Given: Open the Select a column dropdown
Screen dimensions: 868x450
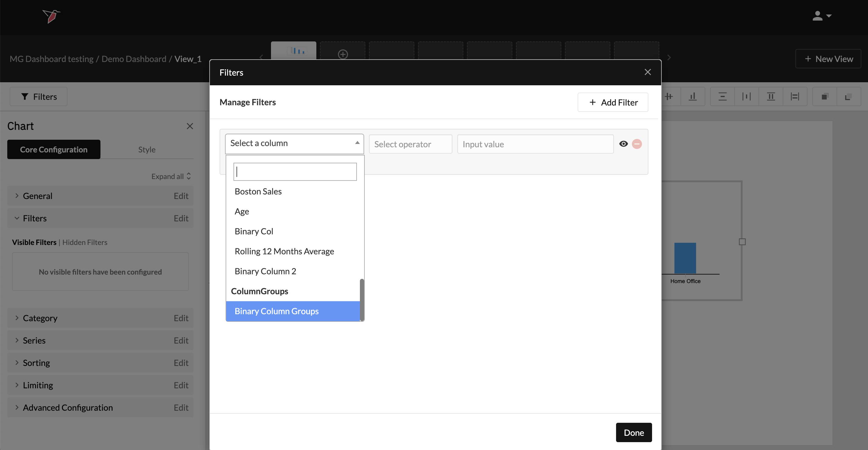Looking at the screenshot, I should click(294, 143).
